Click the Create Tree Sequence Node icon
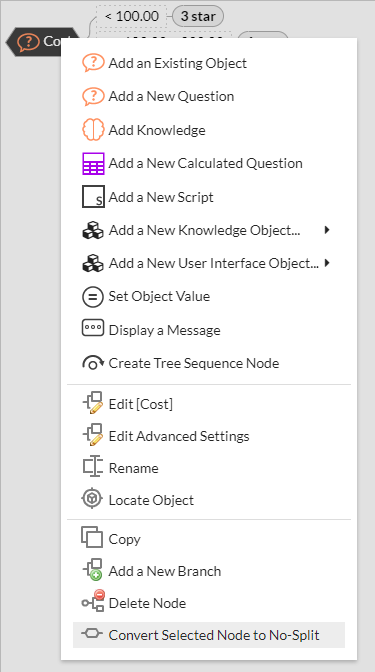375x672 pixels. tap(93, 363)
